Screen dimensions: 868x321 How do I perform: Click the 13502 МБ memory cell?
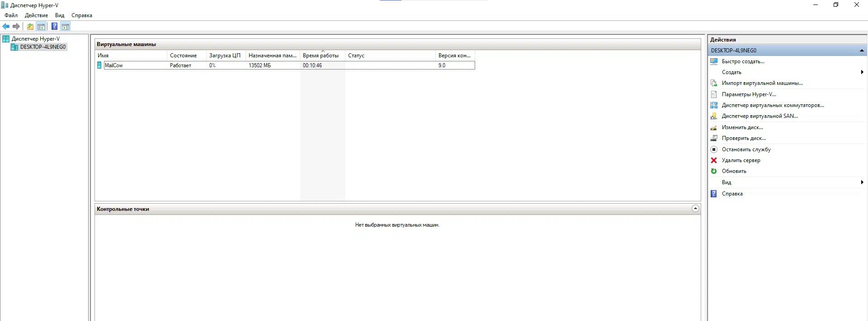pos(260,65)
